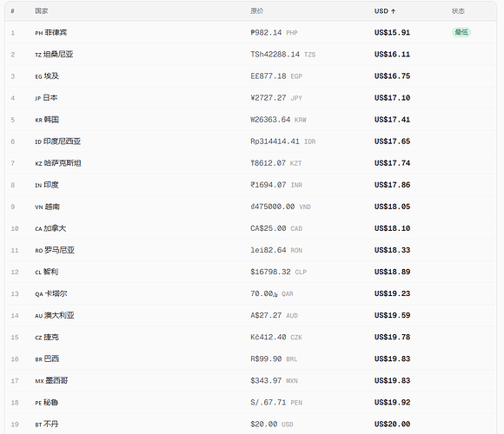This screenshot has height=434, width=504.
Task: Click the US$19.92 value
Action: click(x=392, y=403)
